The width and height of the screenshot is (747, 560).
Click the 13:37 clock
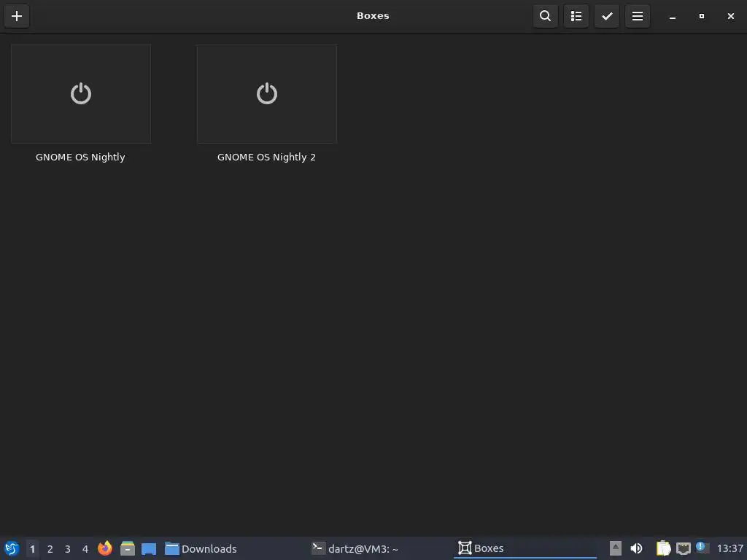pyautogui.click(x=729, y=548)
